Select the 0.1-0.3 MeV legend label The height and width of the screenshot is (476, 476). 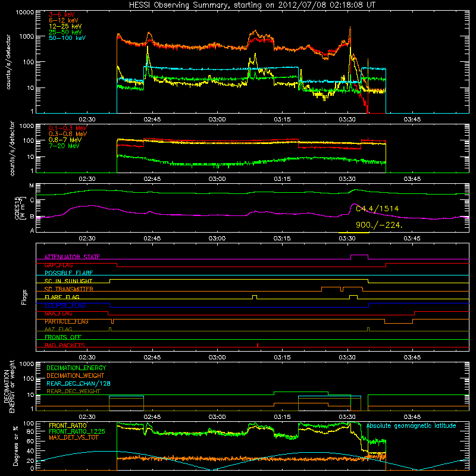[68, 128]
